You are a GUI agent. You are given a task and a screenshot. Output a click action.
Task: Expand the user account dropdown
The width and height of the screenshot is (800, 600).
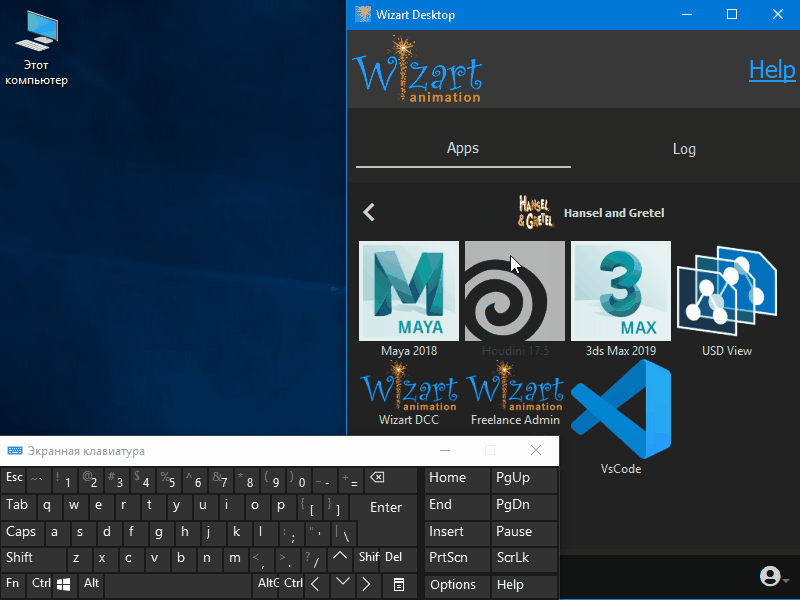click(774, 577)
